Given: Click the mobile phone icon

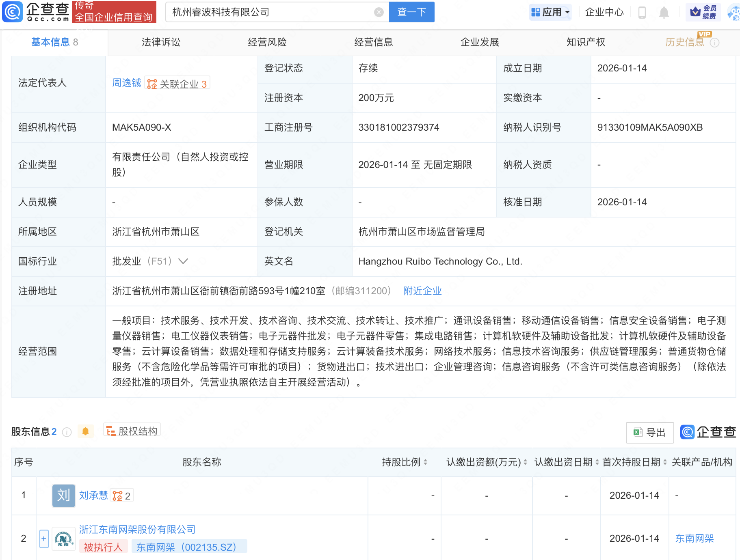Looking at the screenshot, I should (642, 13).
